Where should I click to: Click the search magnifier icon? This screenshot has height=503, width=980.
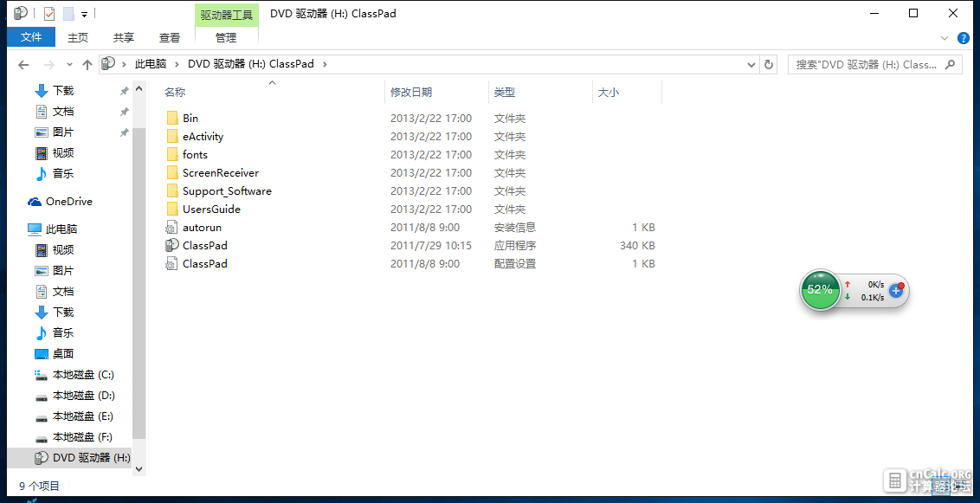click(951, 64)
